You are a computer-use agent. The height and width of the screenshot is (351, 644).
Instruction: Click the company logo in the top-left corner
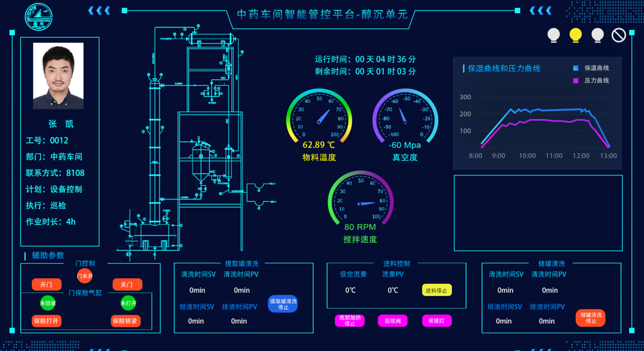point(39,16)
